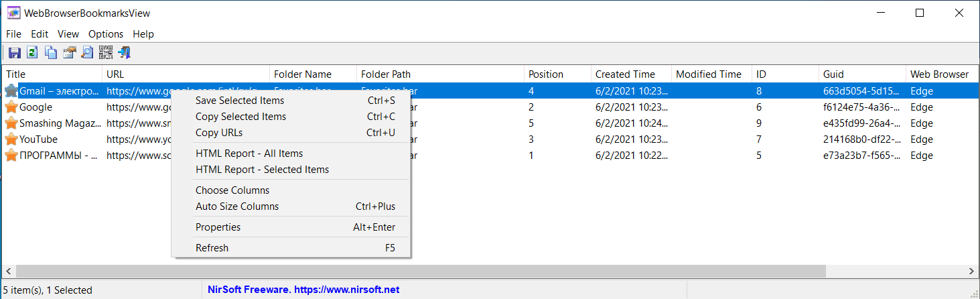Viewport: 980px width, 299px height.
Task: Click the star icon beside YouTube bookmark
Action: [11, 139]
